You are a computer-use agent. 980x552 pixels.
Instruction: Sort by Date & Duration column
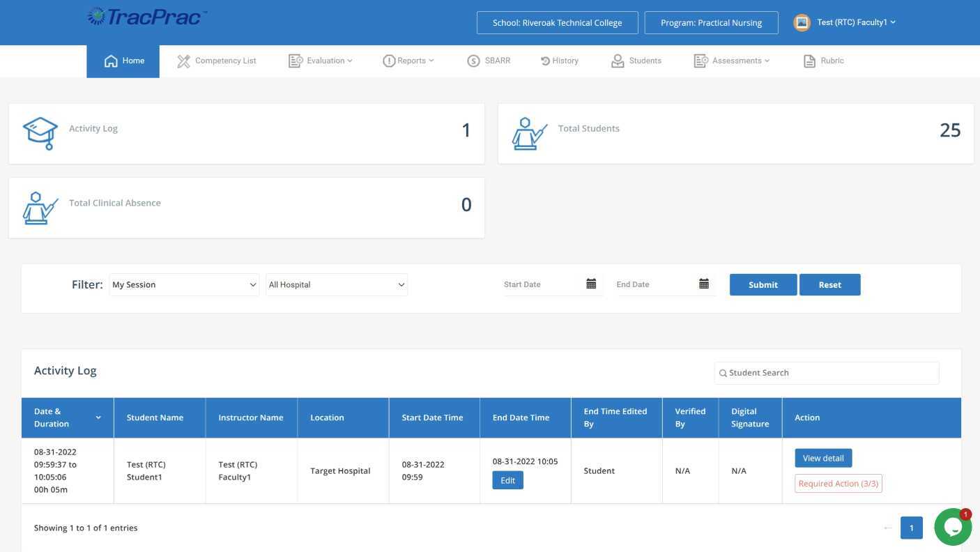[68, 417]
